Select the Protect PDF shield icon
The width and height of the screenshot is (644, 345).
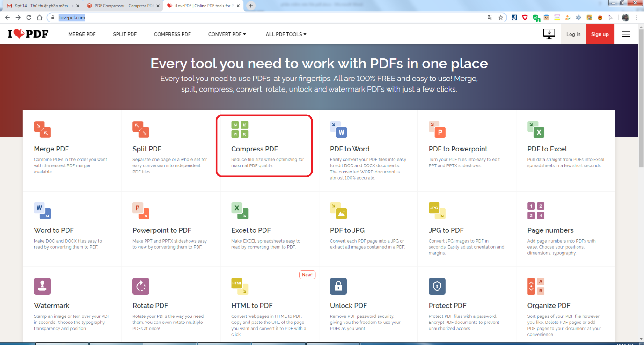click(437, 286)
